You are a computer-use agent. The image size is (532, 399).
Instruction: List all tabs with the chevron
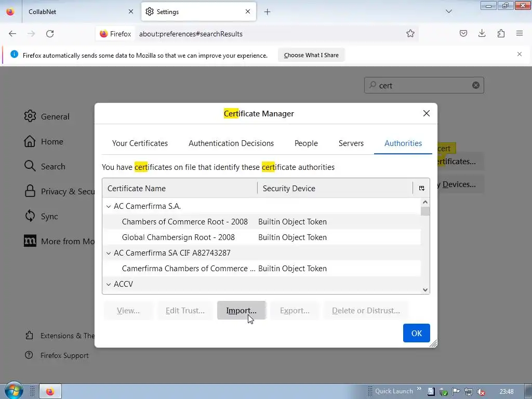[x=448, y=11]
